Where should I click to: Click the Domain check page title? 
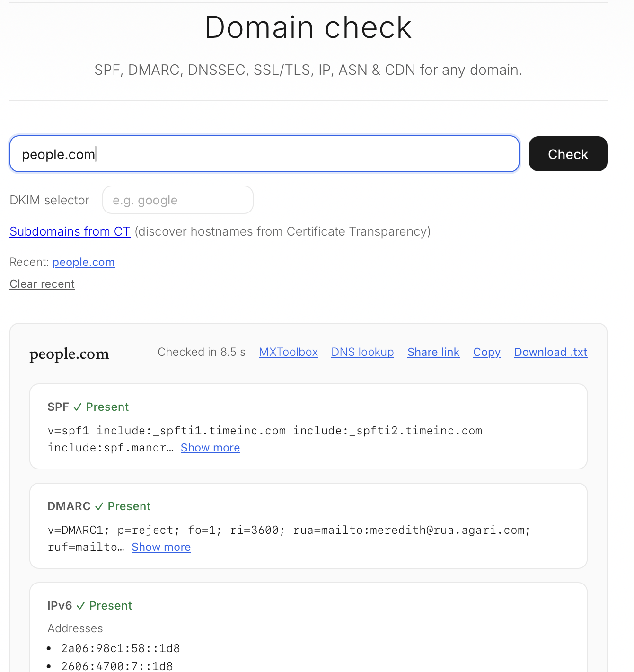[308, 27]
